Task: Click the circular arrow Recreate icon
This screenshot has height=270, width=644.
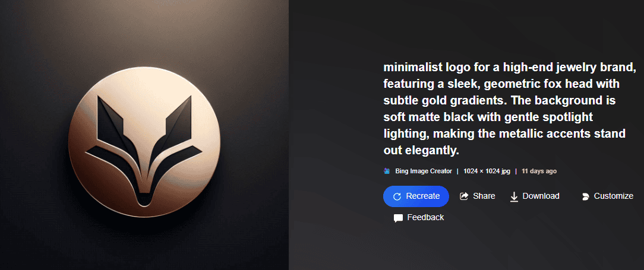Action: pos(397,196)
